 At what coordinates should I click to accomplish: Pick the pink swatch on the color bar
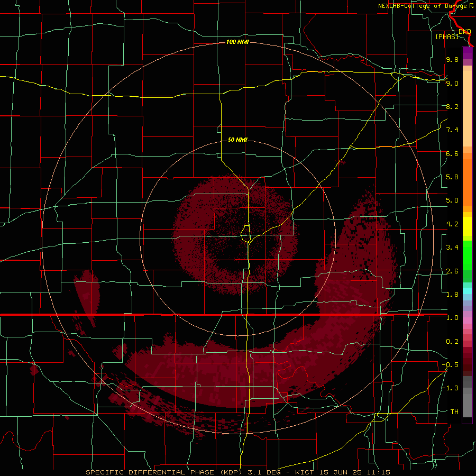coord(467,321)
